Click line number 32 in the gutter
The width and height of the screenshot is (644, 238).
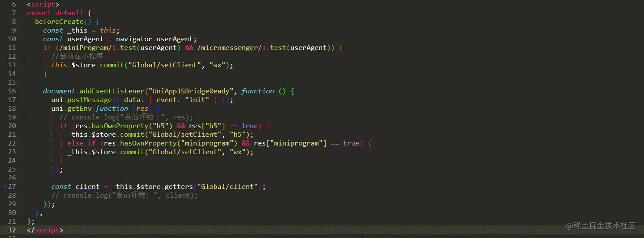click(12, 230)
